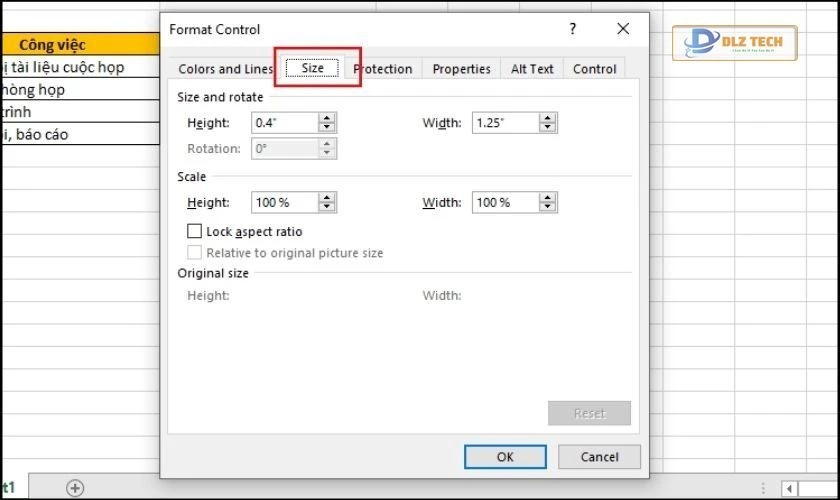Enable Lock aspect ratio checkbox
Viewport: 840px width, 500px height.
(195, 232)
